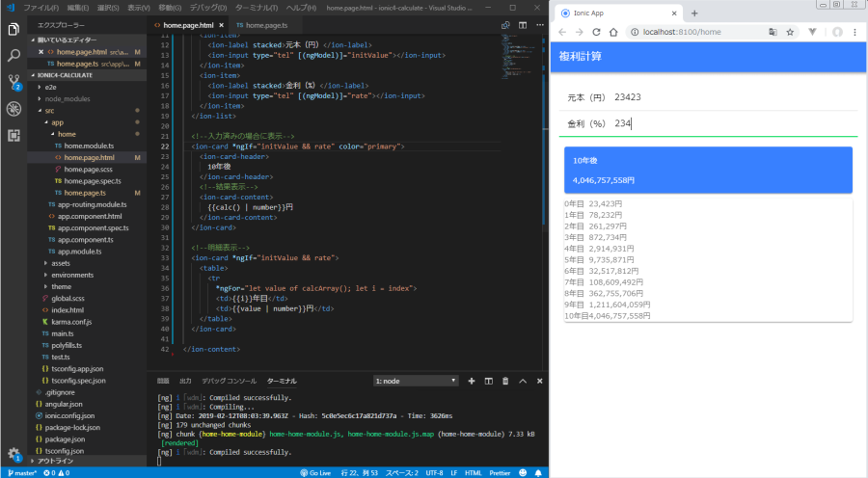The image size is (868, 478).
Task: Kill terminal with the trash icon
Action: [505, 381]
